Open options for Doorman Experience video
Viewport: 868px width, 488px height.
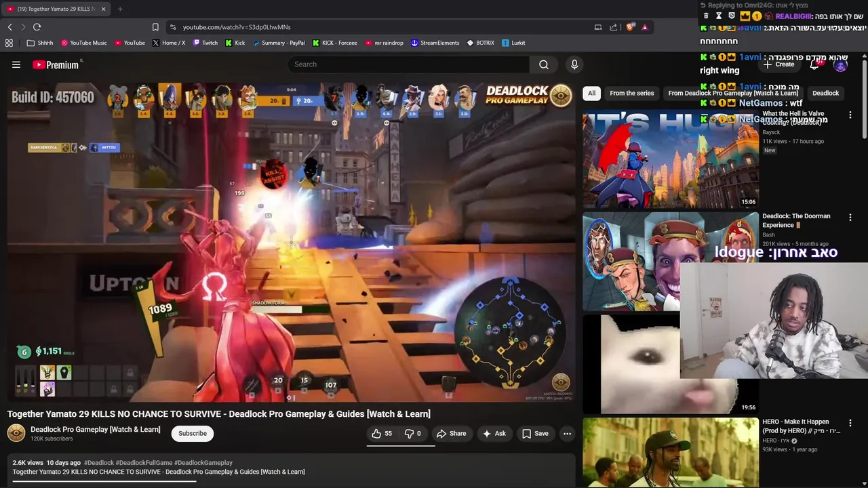click(850, 218)
